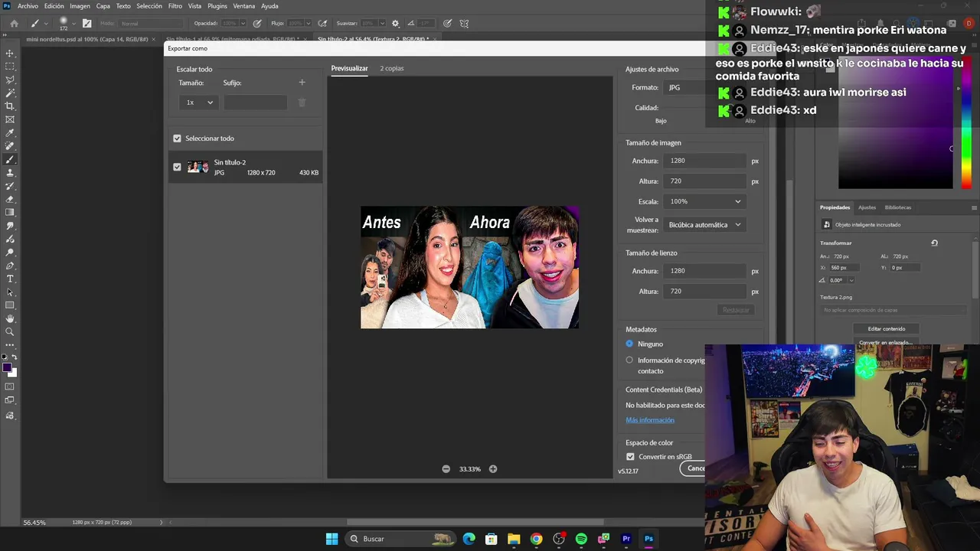This screenshot has height=551, width=980.
Task: Open smoothing options gear icon
Action: tap(395, 24)
